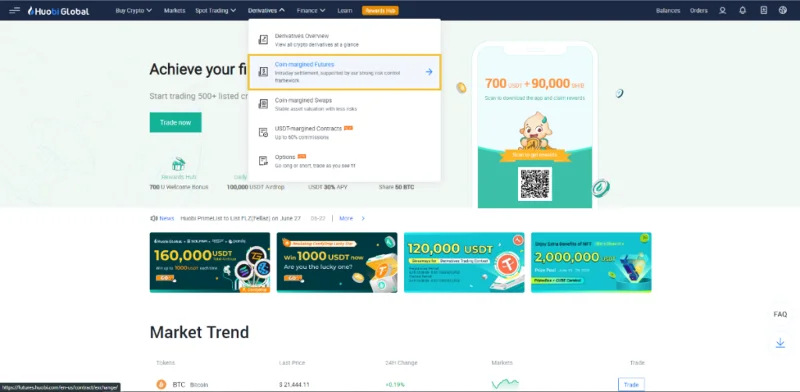This screenshot has height=392, width=800.
Task: Open the Huobi PrimeList FLZ news headline
Action: coord(240,218)
